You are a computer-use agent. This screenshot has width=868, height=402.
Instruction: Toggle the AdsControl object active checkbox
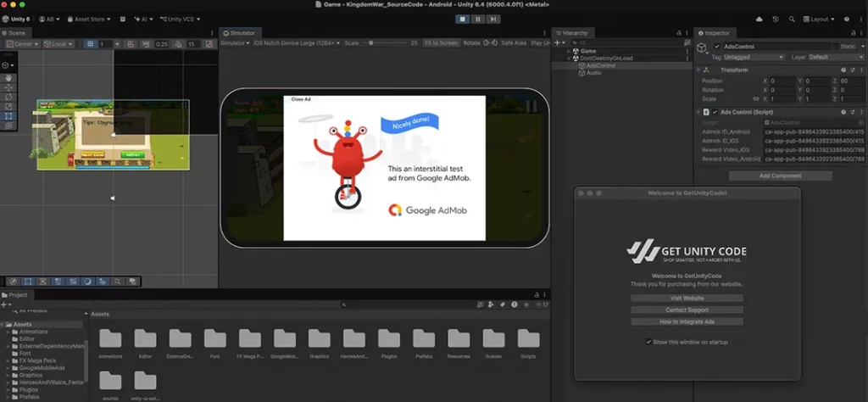click(717, 47)
